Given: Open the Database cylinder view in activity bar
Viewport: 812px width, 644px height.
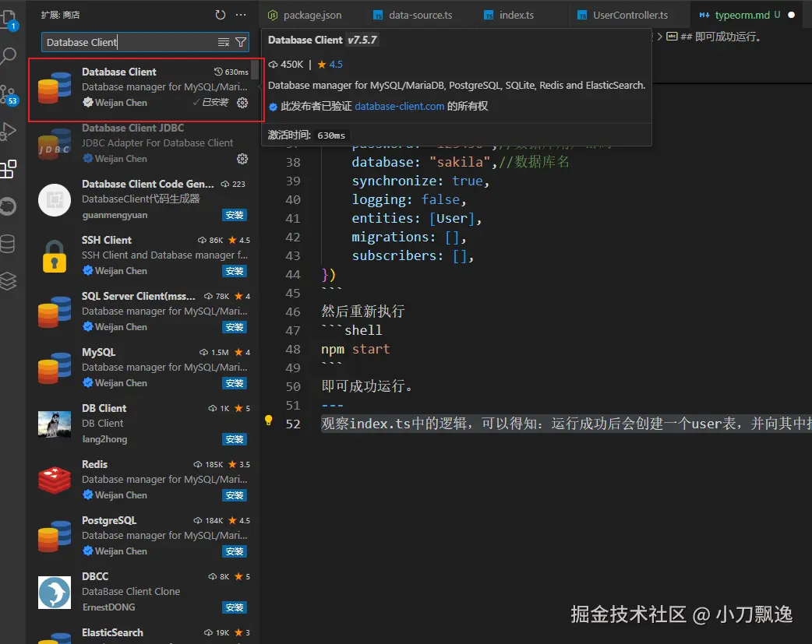Looking at the screenshot, I should click(x=8, y=244).
